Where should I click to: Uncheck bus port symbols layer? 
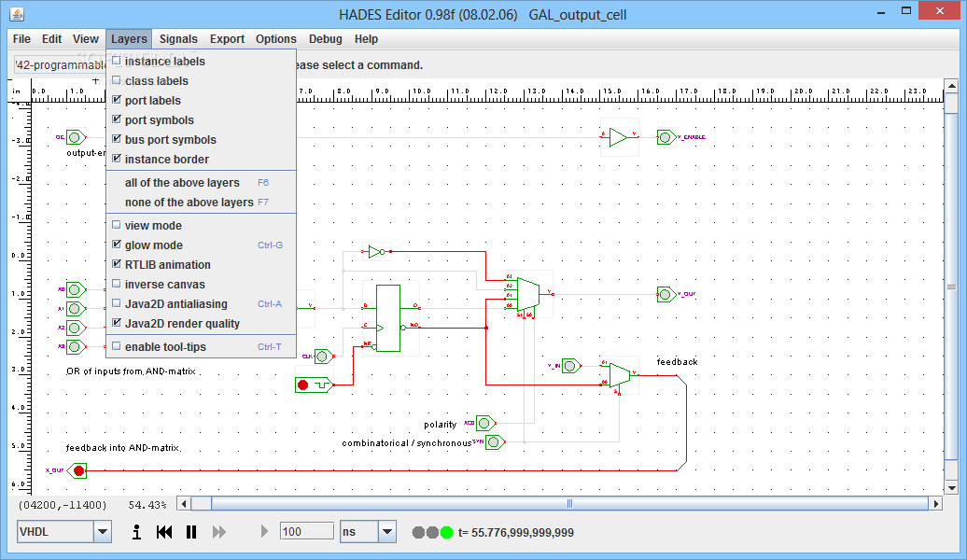[201, 140]
